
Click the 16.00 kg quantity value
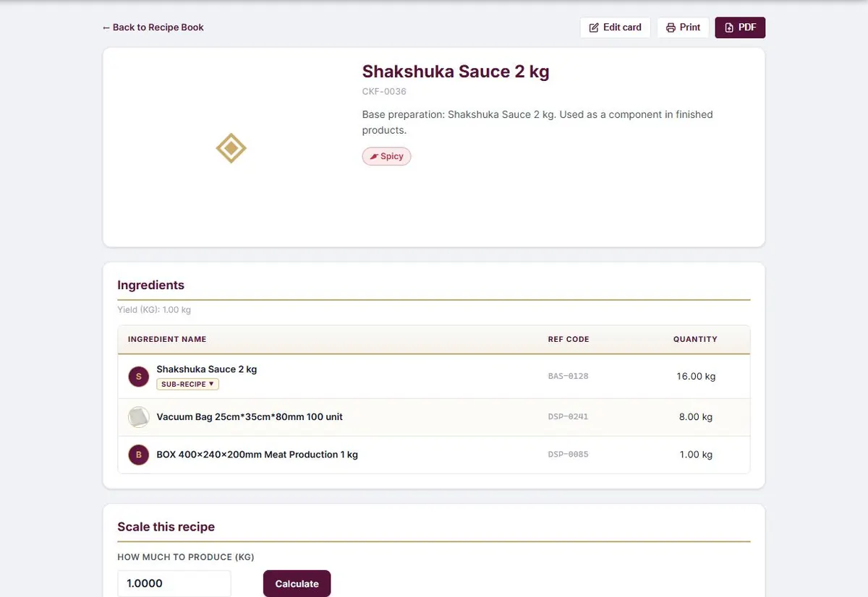tap(696, 377)
